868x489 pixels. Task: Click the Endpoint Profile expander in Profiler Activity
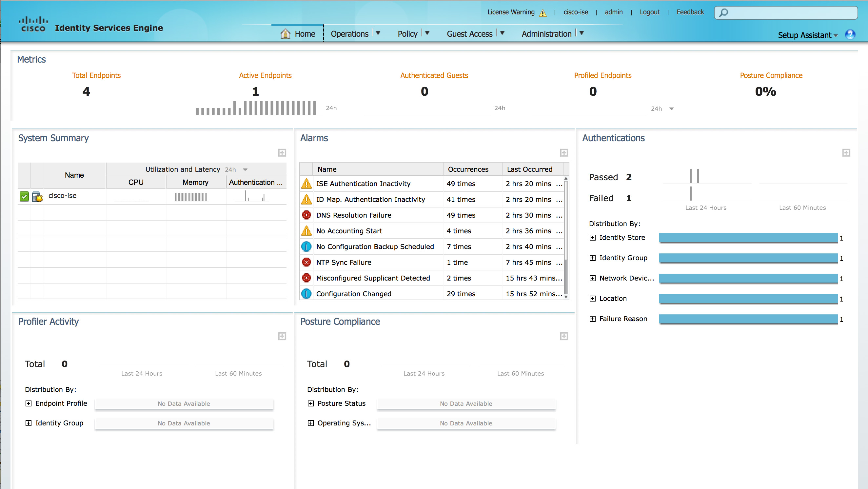tap(27, 403)
